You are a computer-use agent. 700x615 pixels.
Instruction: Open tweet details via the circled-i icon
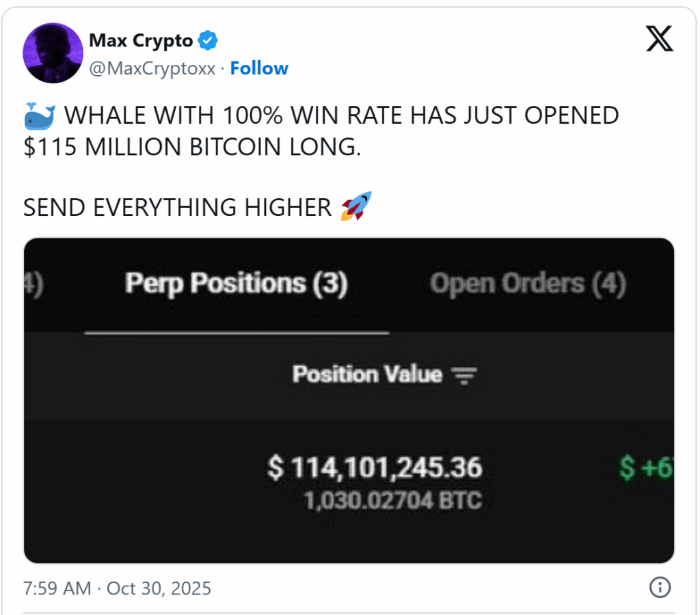659,588
